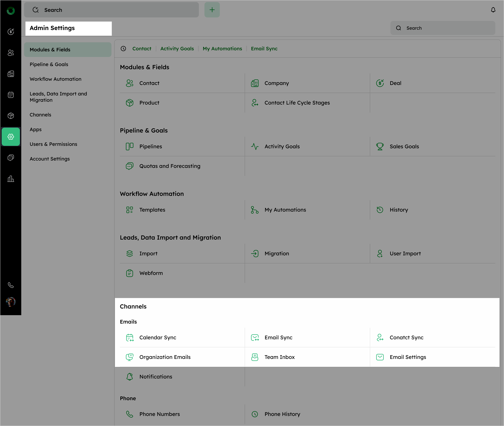
Task: Open the Contacts icon in left sidebar
Action: coord(11,53)
